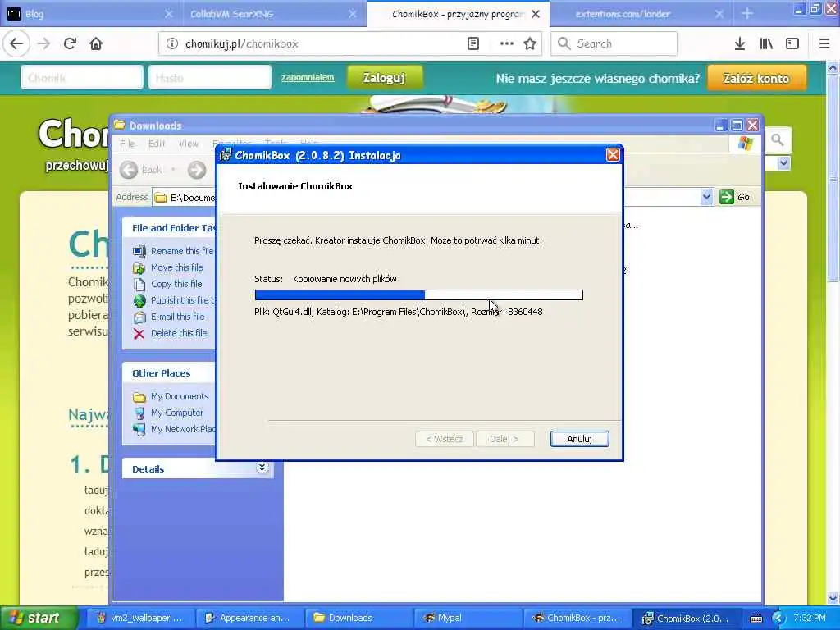The image size is (840, 630).
Task: Switch to the Downloads taskbar item
Action: (359, 619)
